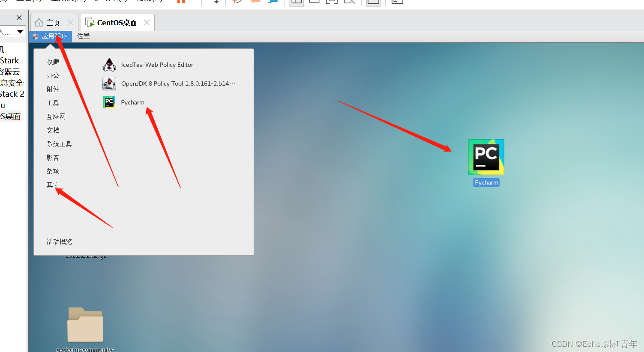Select the 杂项 sundry category
The height and width of the screenshot is (352, 644).
53,171
